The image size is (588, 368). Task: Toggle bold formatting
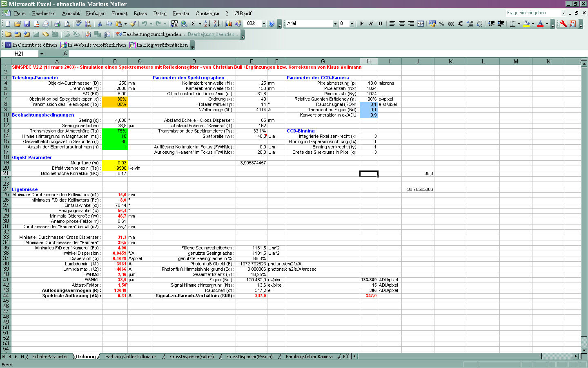coord(361,24)
